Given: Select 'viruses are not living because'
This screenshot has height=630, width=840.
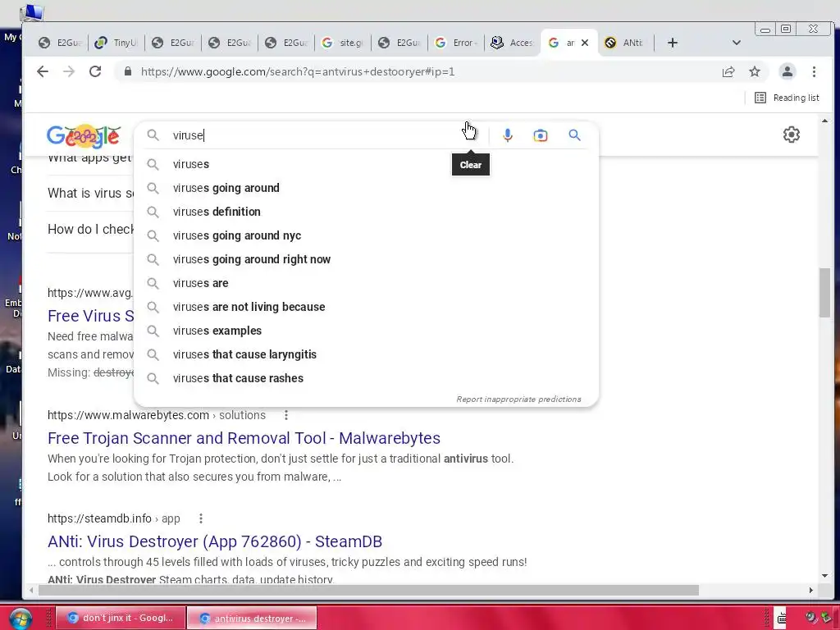Looking at the screenshot, I should click(x=366, y=307).
